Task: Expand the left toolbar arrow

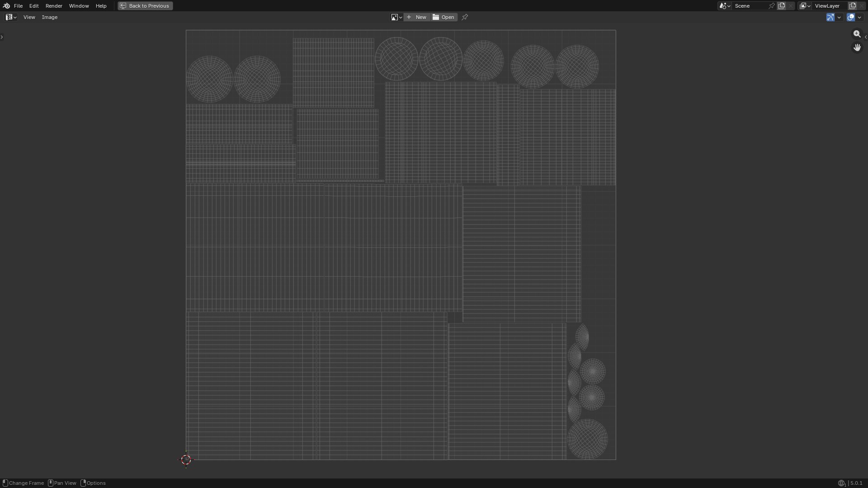Action: click(x=2, y=37)
